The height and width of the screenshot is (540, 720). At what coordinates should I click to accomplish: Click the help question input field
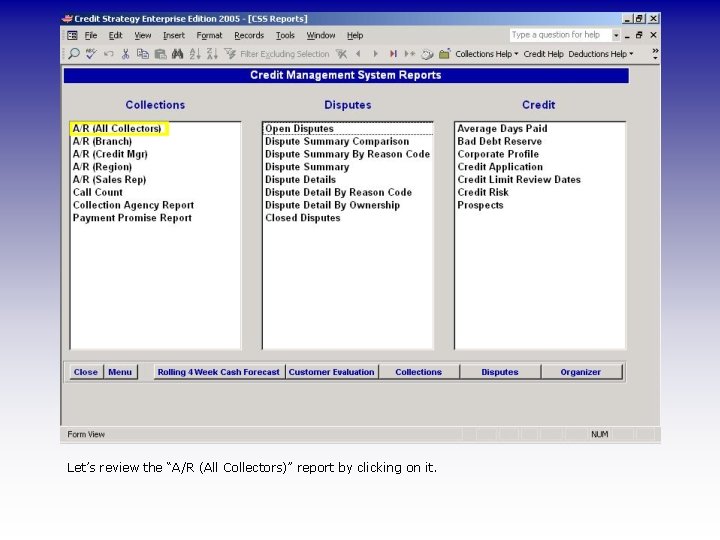coord(560,35)
